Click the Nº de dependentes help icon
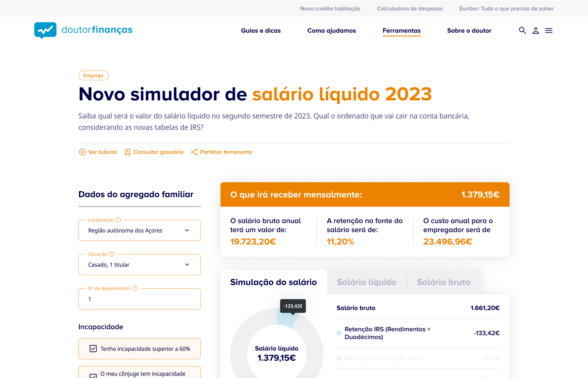 tap(135, 288)
